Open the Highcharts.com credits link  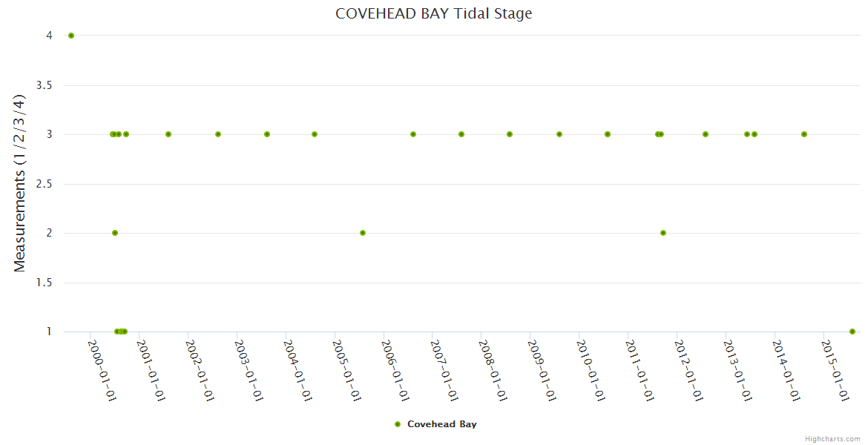pyautogui.click(x=832, y=438)
